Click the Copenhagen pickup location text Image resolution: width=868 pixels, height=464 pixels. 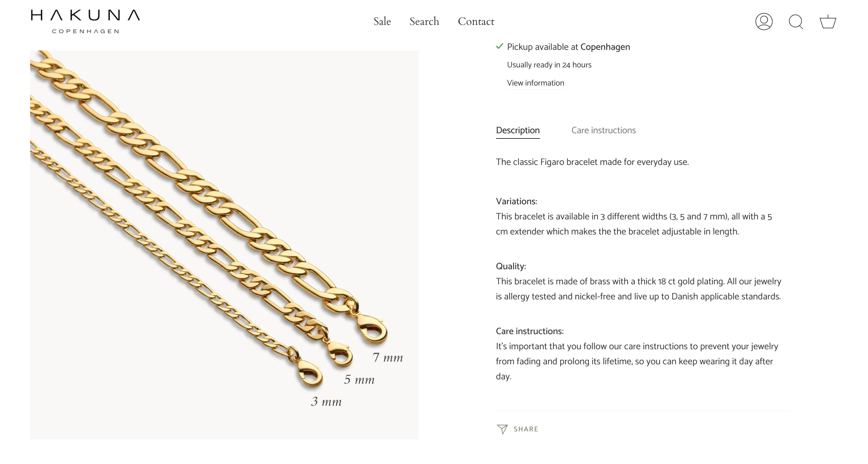coord(605,47)
